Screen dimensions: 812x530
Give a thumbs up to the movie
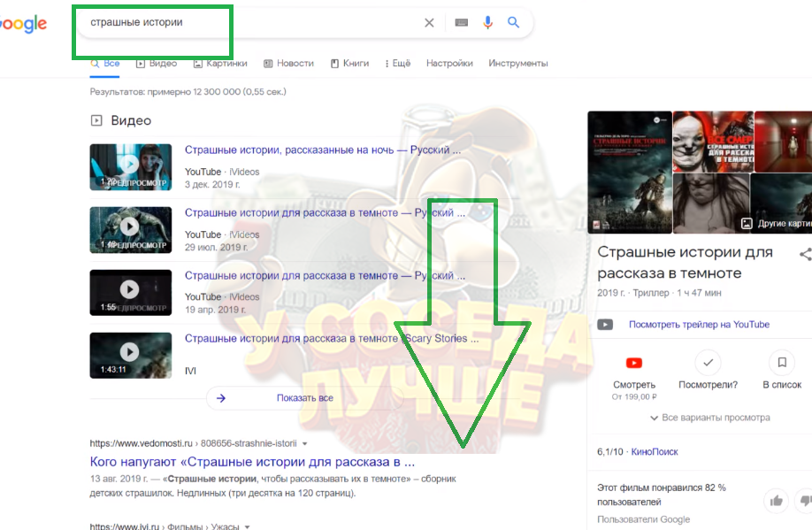775,501
